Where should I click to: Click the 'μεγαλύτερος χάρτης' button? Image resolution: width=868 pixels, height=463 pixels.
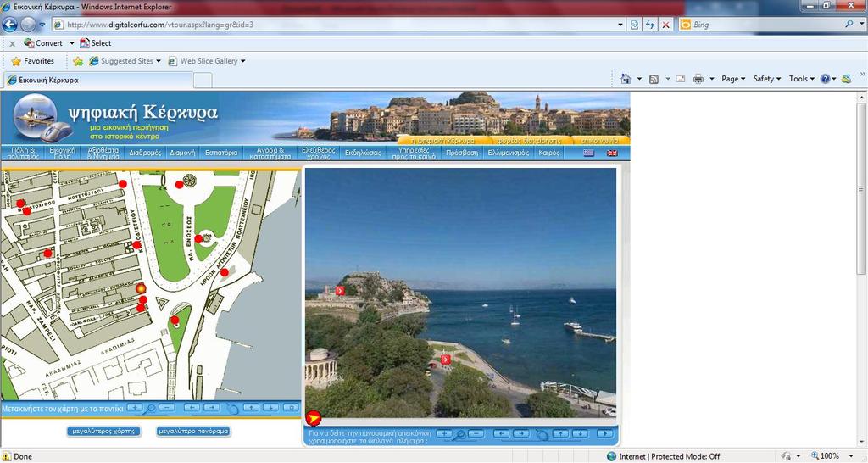pos(103,431)
